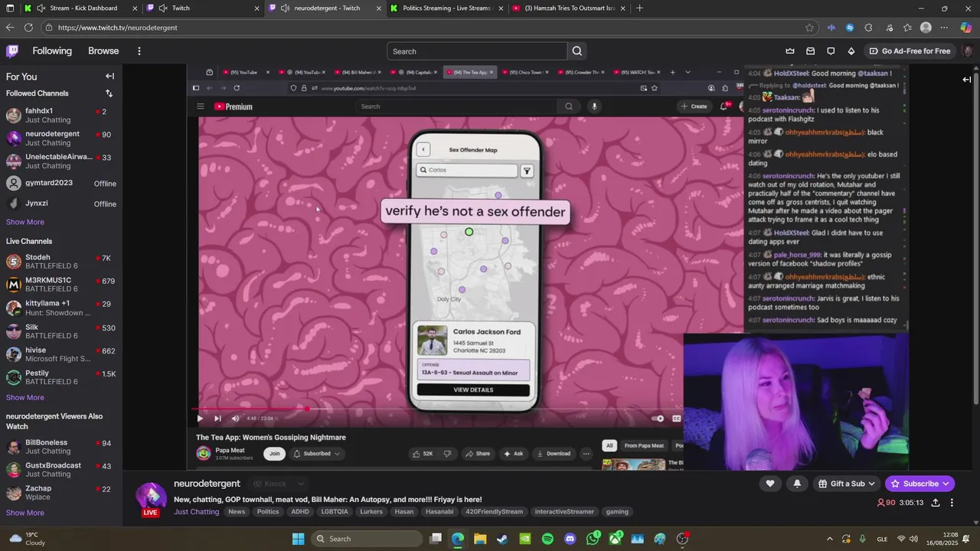Viewport: 980px width, 551px height.
Task: Expand the Gift a Sub dropdown
Action: tap(871, 484)
